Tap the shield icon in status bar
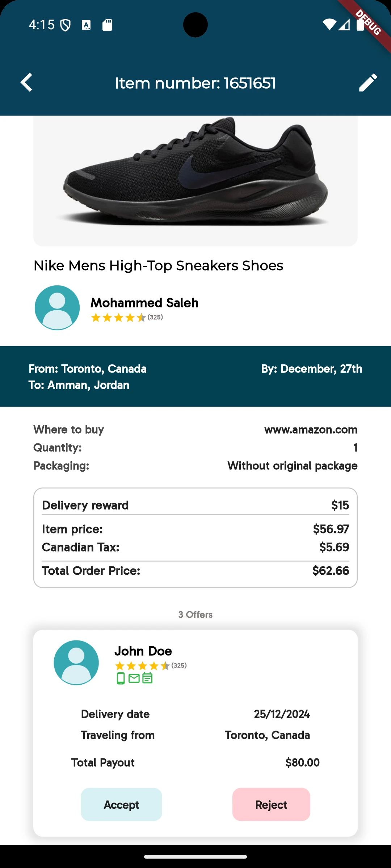The width and height of the screenshot is (391, 868). click(65, 25)
